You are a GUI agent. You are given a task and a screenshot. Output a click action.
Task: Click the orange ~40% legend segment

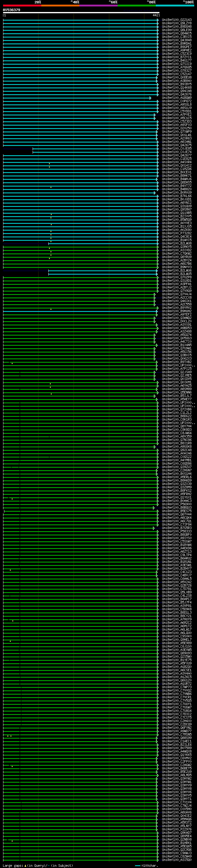pyautogui.click(x=61, y=6)
